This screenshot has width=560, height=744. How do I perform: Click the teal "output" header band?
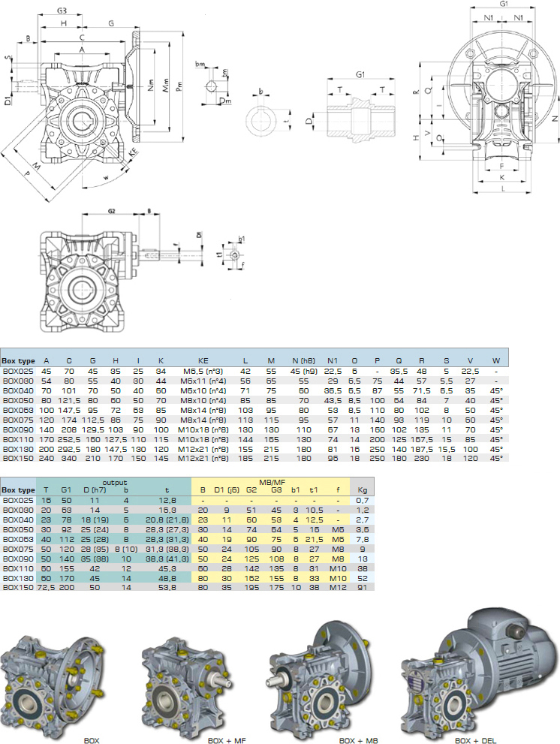(x=113, y=483)
